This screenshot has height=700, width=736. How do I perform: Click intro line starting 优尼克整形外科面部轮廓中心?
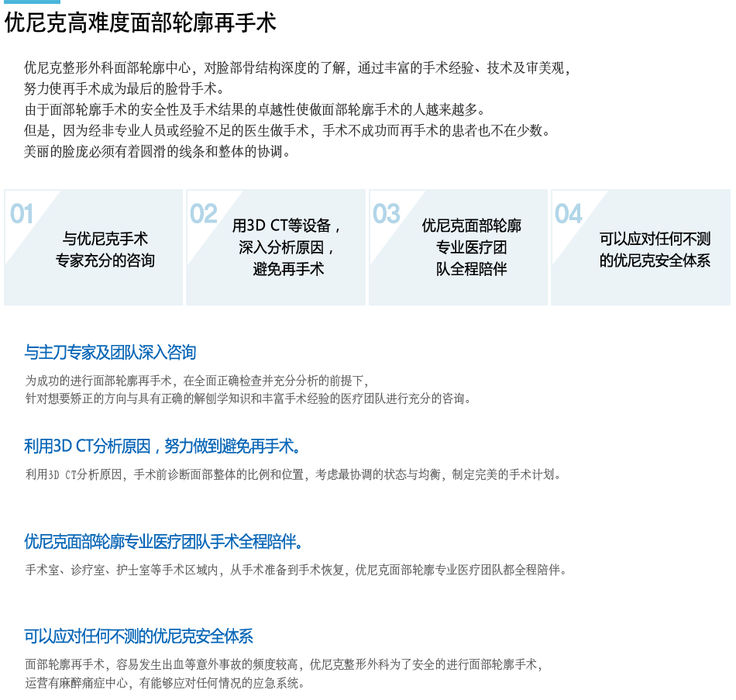[x=297, y=68]
